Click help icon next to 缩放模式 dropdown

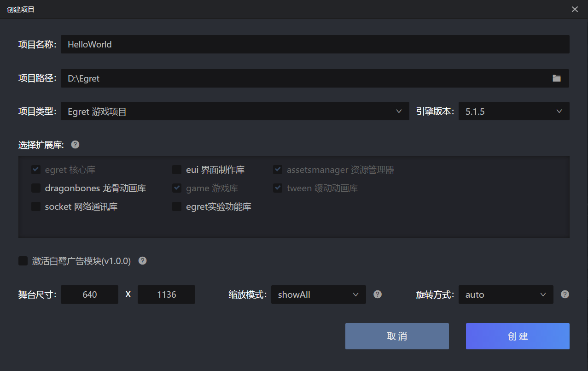[378, 294]
